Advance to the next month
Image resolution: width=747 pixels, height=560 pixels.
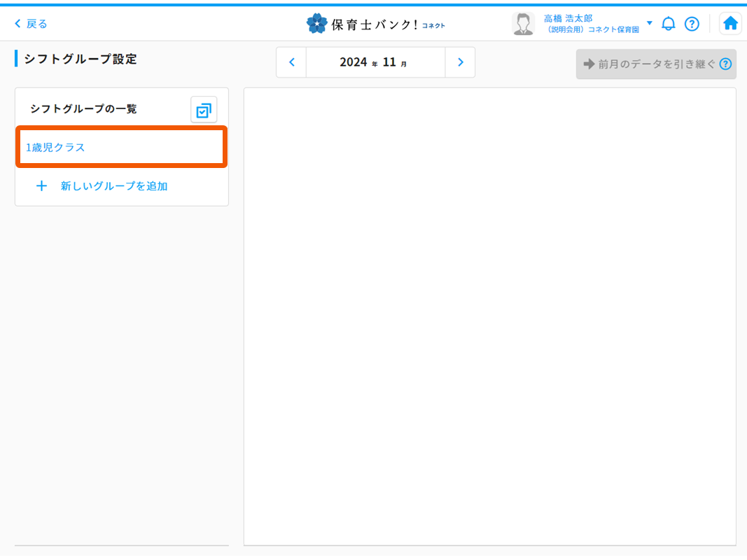460,62
